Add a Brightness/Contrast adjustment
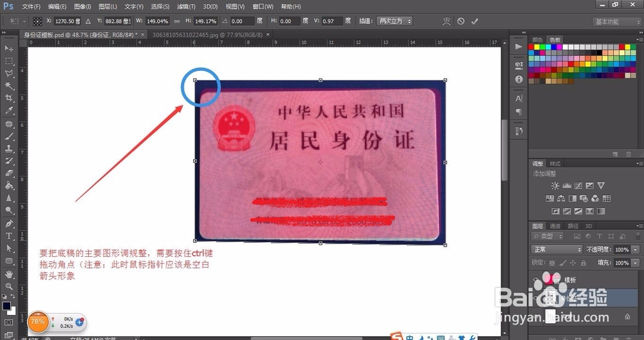Screen dimensions: 644x340 click(x=555, y=185)
